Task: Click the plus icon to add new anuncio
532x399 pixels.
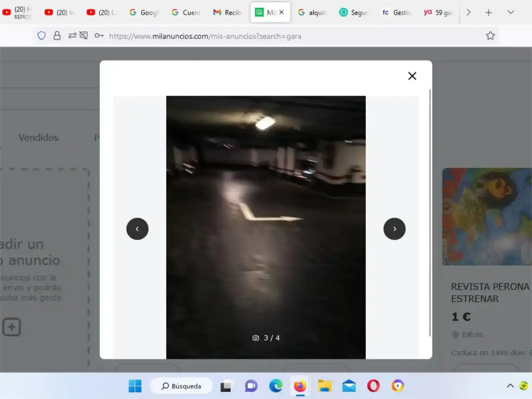Action: (x=11, y=327)
